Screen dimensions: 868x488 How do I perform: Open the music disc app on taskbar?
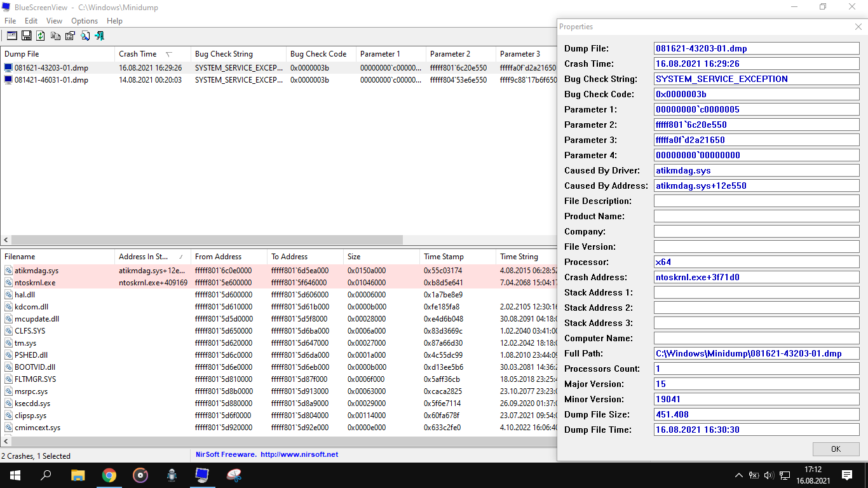[140, 475]
